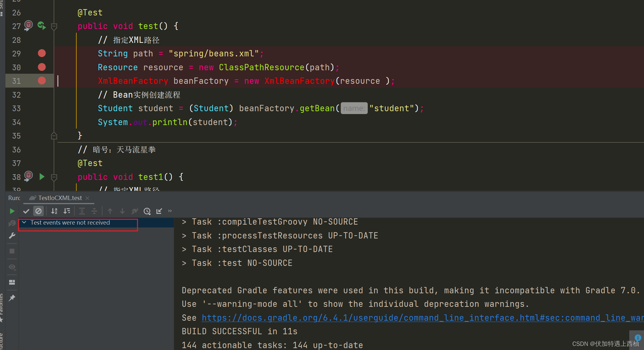The image size is (644, 350).
Task: Sort tests alphabetically
Action: click(54, 211)
